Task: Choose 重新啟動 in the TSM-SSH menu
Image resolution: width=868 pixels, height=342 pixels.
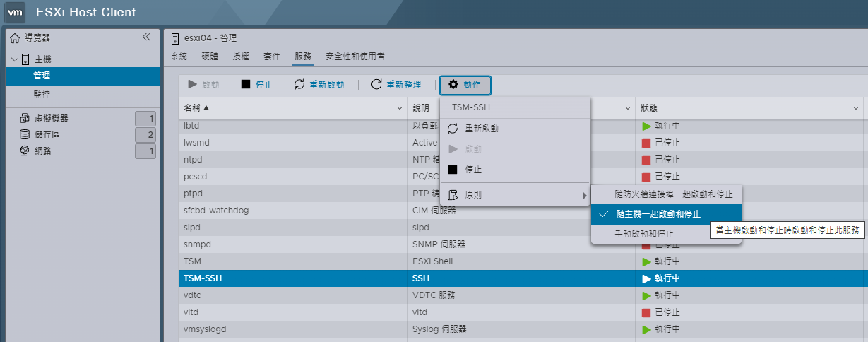Action: pyautogui.click(x=515, y=129)
